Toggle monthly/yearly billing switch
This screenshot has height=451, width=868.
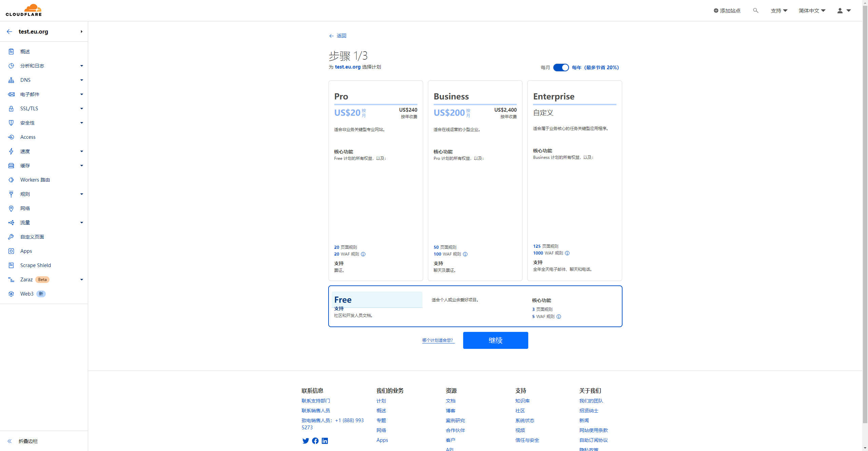click(x=561, y=68)
